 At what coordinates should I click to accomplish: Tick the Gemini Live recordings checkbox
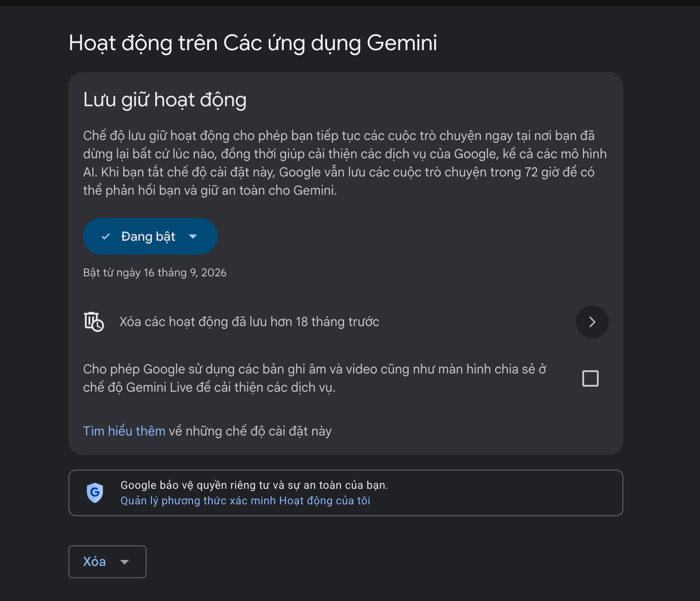click(x=590, y=378)
